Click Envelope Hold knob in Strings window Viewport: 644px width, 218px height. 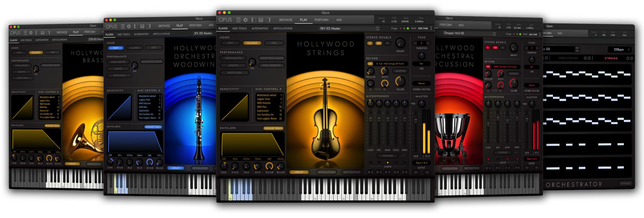(x=246, y=166)
